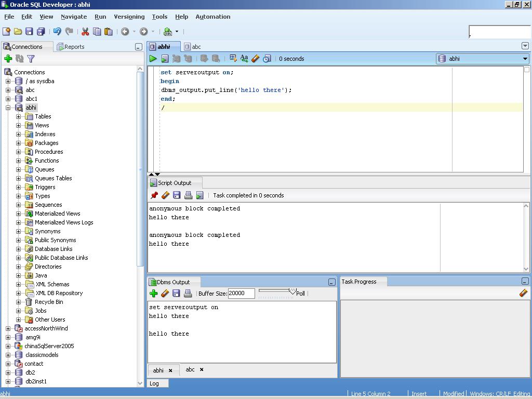
Task: Click the Save All icon in main toolbar
Action: pyautogui.click(x=41, y=32)
